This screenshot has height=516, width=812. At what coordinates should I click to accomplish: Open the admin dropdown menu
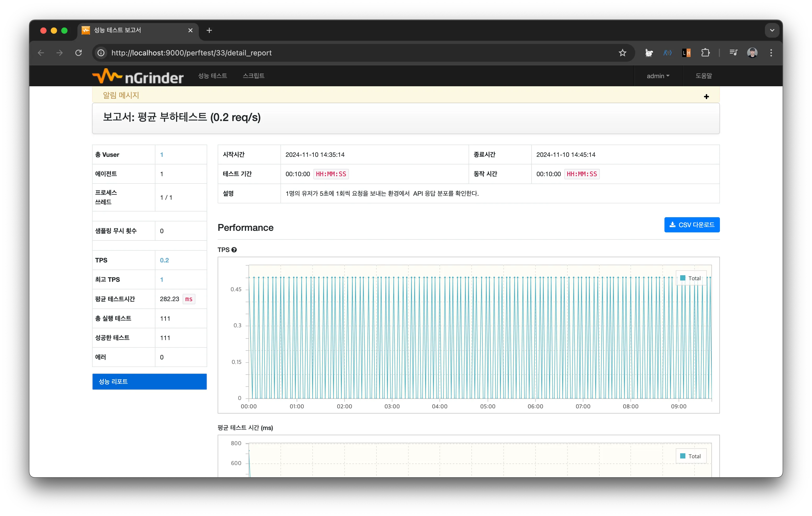point(658,76)
